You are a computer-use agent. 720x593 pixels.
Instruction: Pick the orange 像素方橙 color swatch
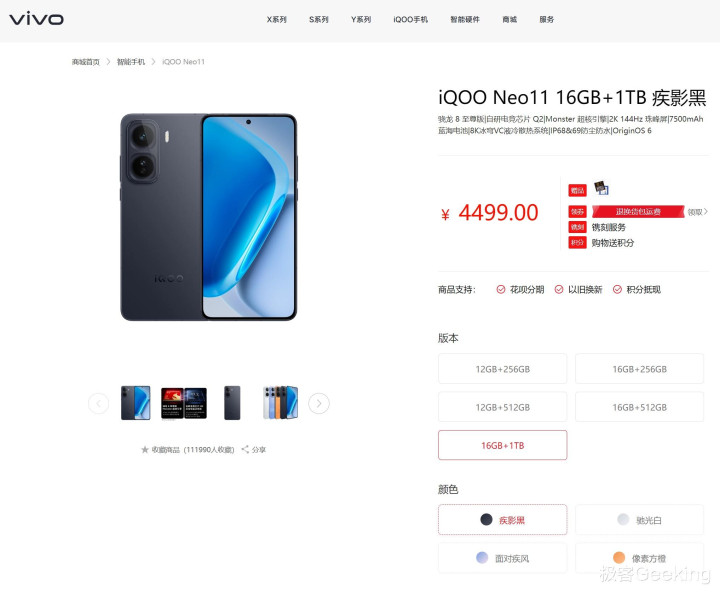(x=619, y=558)
